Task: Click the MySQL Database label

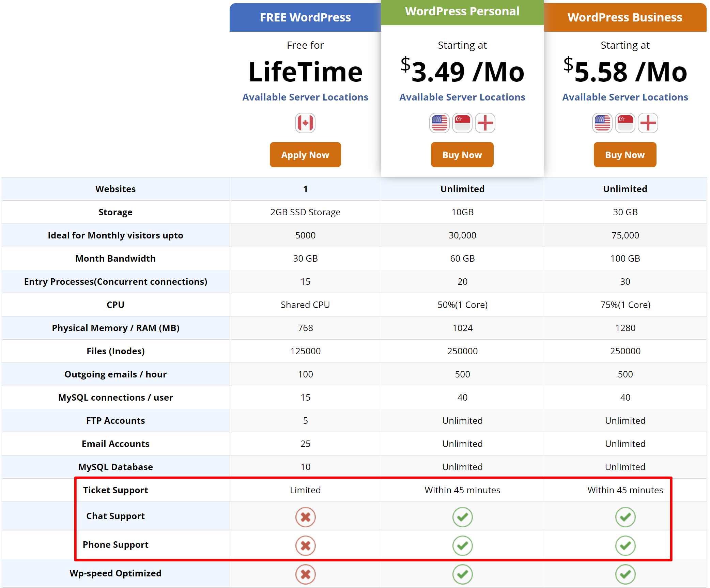Action: click(115, 467)
